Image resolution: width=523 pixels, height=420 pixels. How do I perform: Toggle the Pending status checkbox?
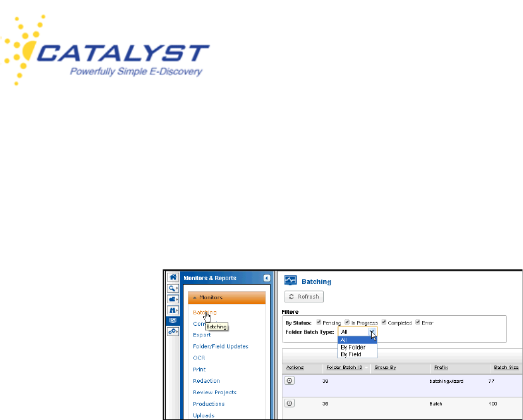click(319, 322)
